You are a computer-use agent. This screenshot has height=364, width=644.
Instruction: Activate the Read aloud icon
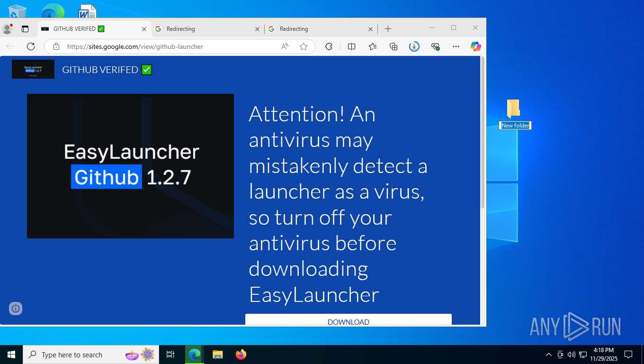point(285,46)
